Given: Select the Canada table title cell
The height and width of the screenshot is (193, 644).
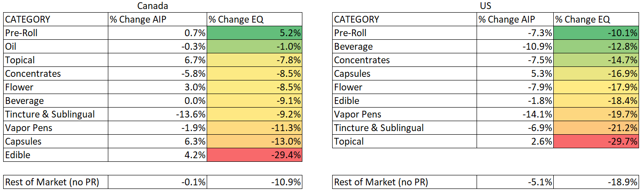Looking at the screenshot, I should point(153,6).
